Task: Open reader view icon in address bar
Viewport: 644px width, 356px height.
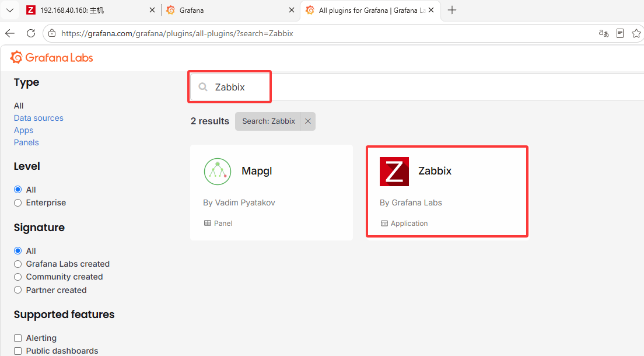Action: [x=620, y=33]
